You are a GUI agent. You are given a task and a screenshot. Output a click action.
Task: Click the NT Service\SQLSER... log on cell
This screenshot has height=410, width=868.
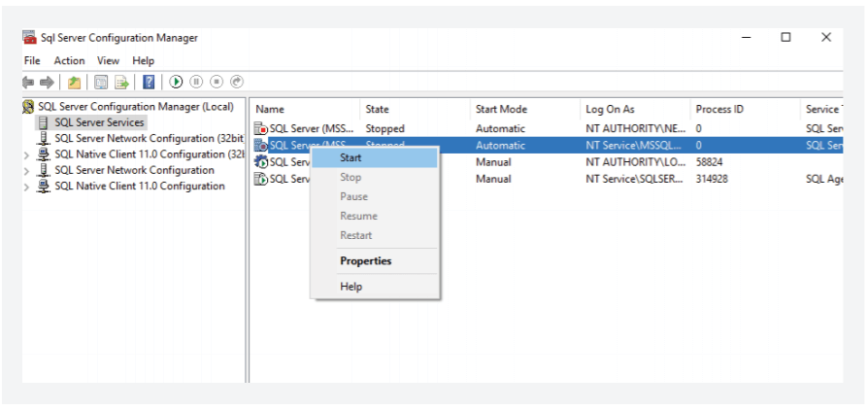pos(635,179)
